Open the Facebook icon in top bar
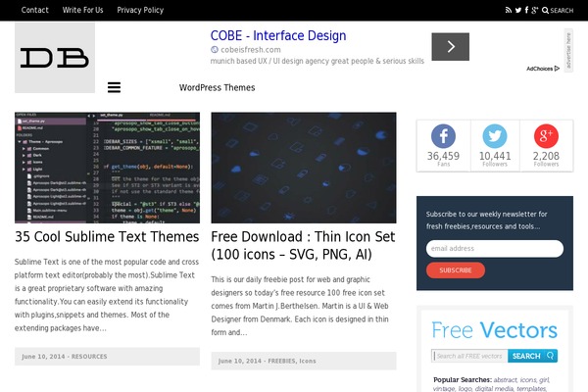 pos(526,10)
